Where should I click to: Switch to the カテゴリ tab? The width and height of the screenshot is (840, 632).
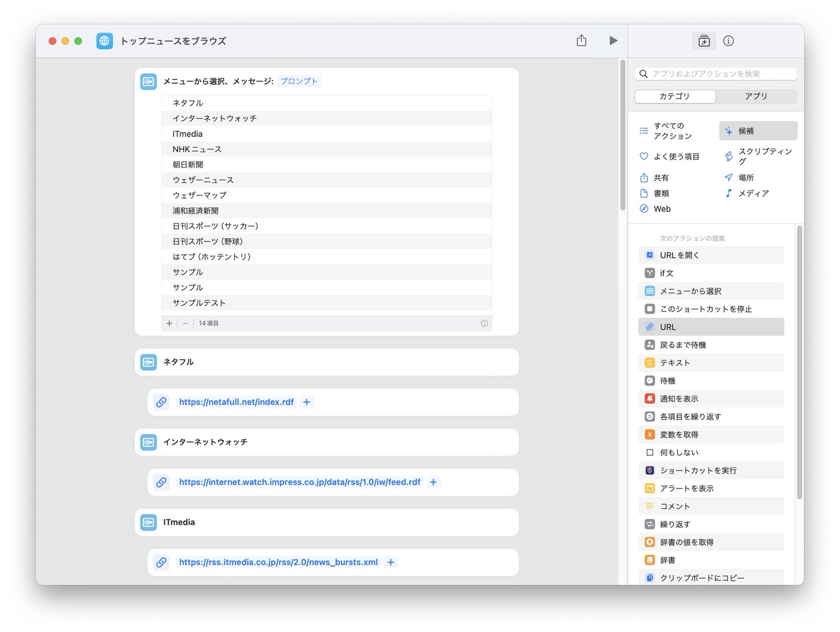675,96
